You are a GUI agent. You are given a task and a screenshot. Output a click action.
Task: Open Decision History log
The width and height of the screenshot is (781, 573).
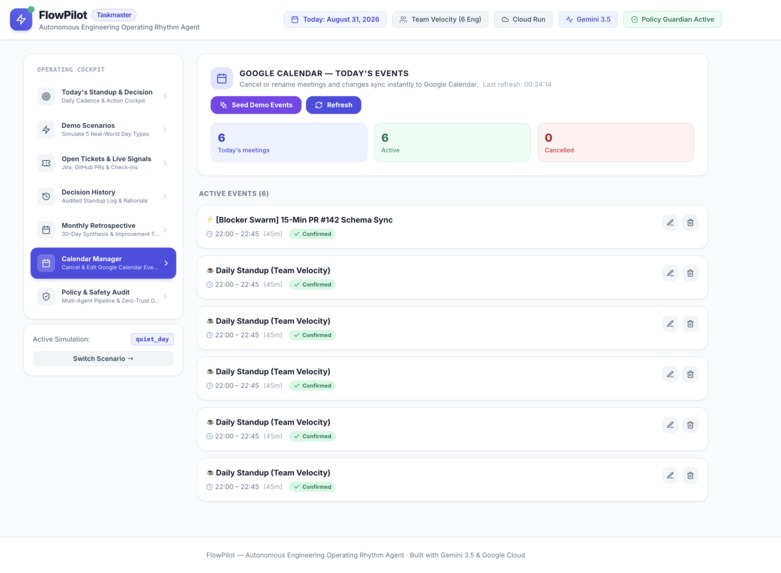tap(103, 196)
